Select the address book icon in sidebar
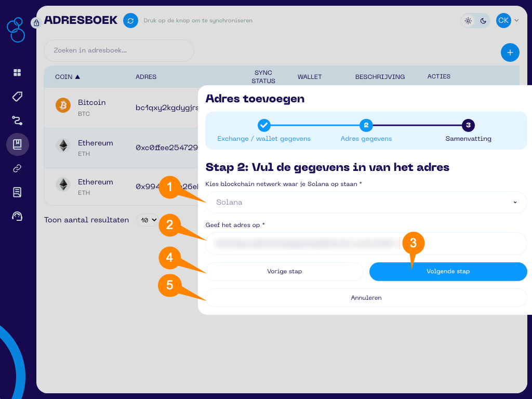The height and width of the screenshot is (399, 532). (17, 144)
